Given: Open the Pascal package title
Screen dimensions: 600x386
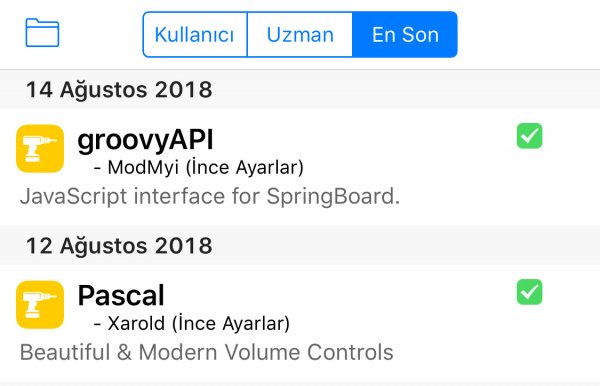Looking at the screenshot, I should (x=121, y=295).
